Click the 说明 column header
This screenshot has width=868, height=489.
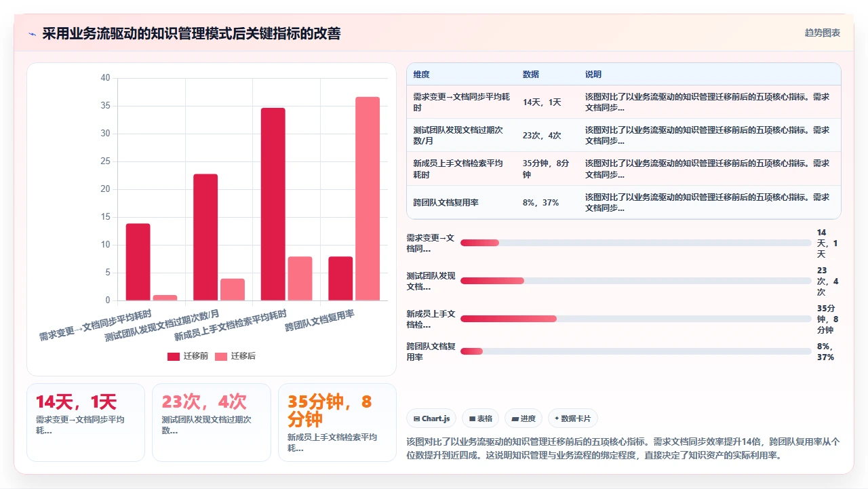tap(593, 75)
